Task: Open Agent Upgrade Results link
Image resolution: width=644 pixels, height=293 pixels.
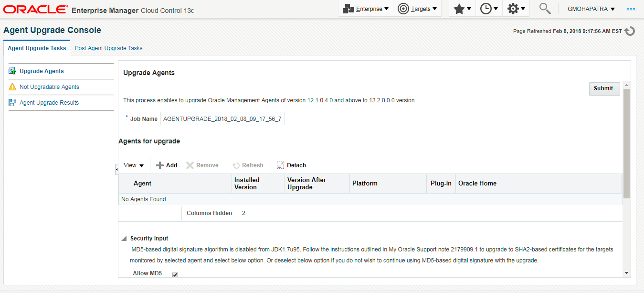Action: coord(49,103)
